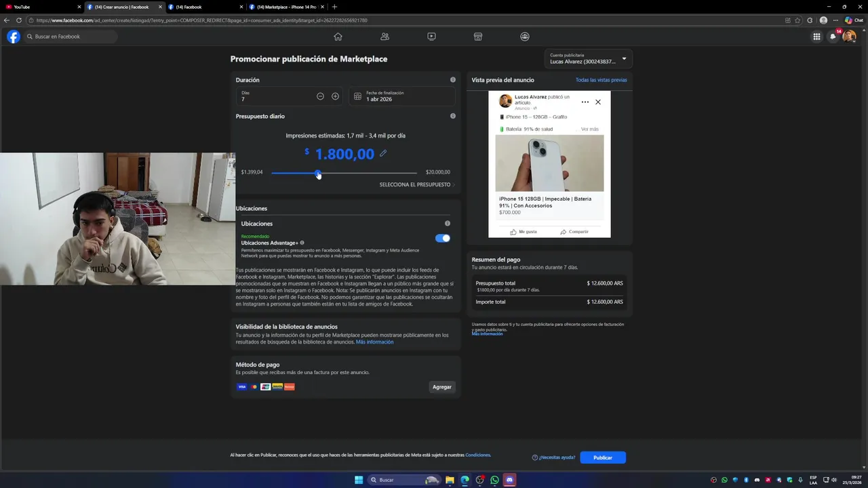The height and width of the screenshot is (488, 868).
Task: Click the Windows taskbar Buscar box
Action: click(x=403, y=480)
